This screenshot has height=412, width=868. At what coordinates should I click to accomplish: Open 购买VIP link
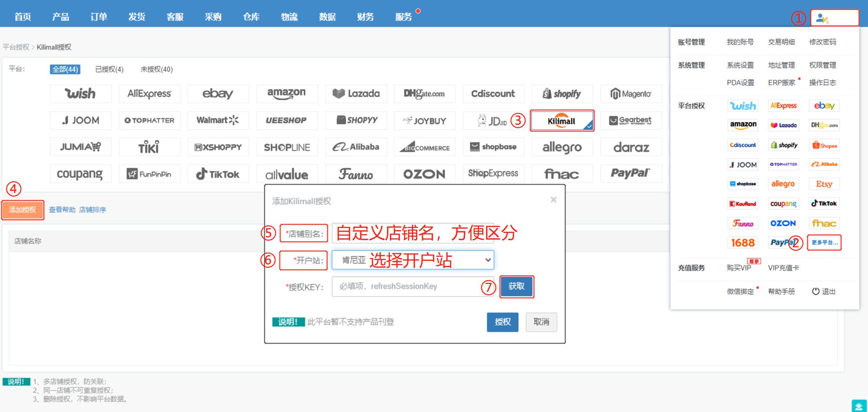click(x=739, y=268)
